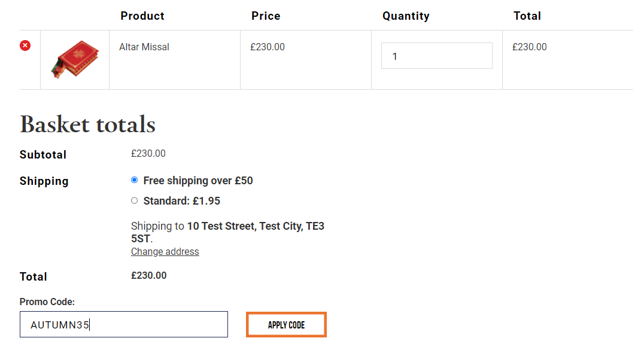This screenshot has width=644, height=347.
Task: Click the bold basket Total amount
Action: pyautogui.click(x=149, y=276)
